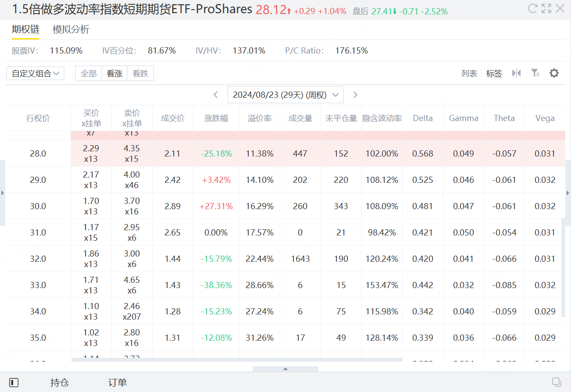Sort by 买价 column header
This screenshot has height=392, width=571.
coord(91,118)
